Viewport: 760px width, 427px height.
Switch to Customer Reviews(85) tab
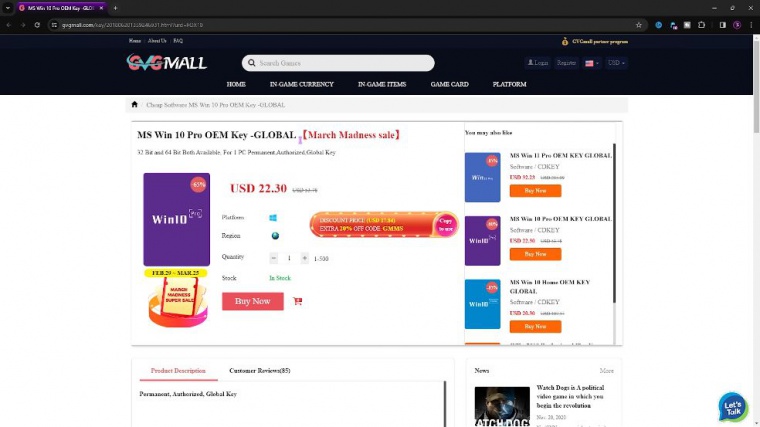click(259, 370)
